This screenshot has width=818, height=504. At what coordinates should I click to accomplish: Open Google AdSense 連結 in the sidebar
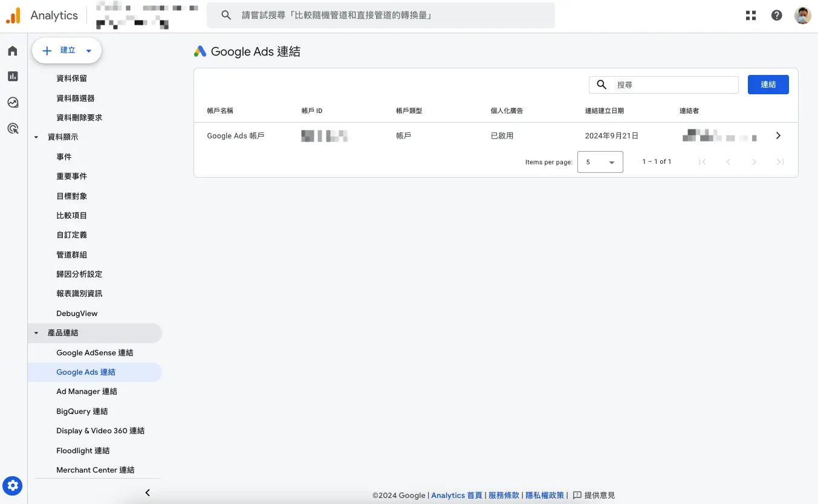pos(95,353)
